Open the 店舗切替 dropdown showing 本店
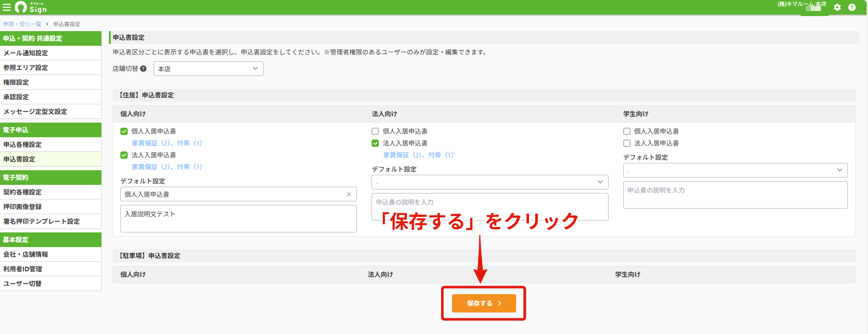Image resolution: width=868 pixels, height=334 pixels. coord(209,69)
